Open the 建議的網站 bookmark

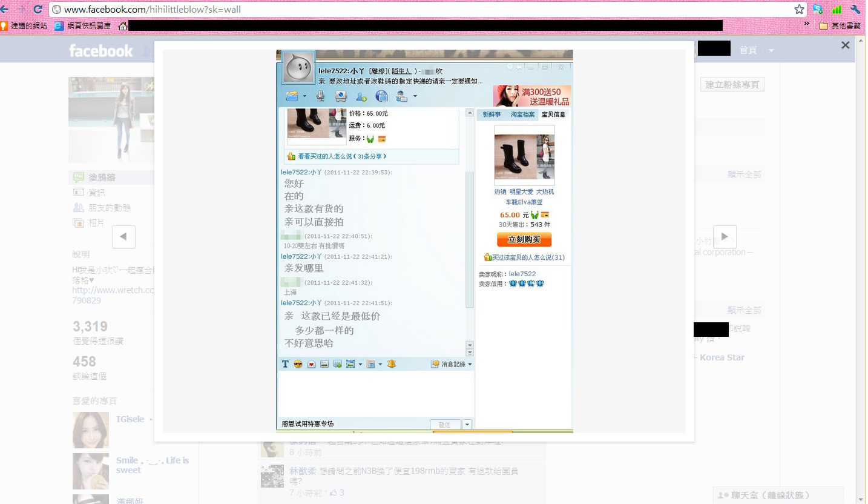click(24, 25)
